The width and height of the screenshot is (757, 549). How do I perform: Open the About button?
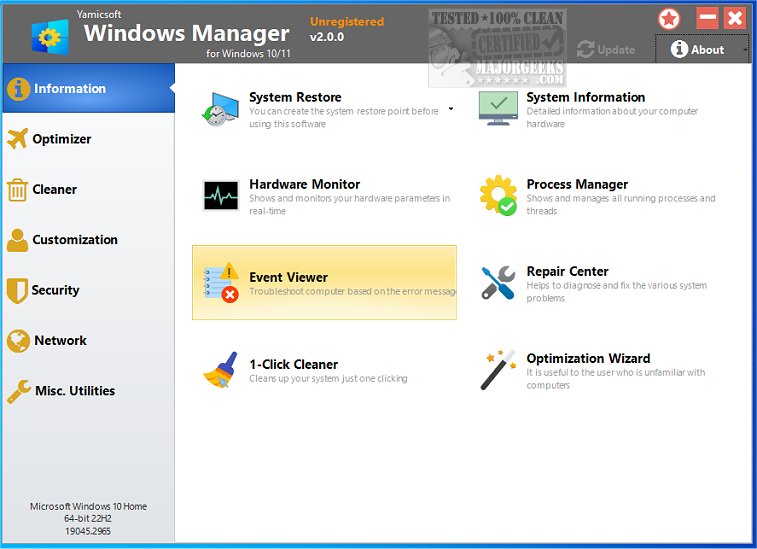(698, 49)
